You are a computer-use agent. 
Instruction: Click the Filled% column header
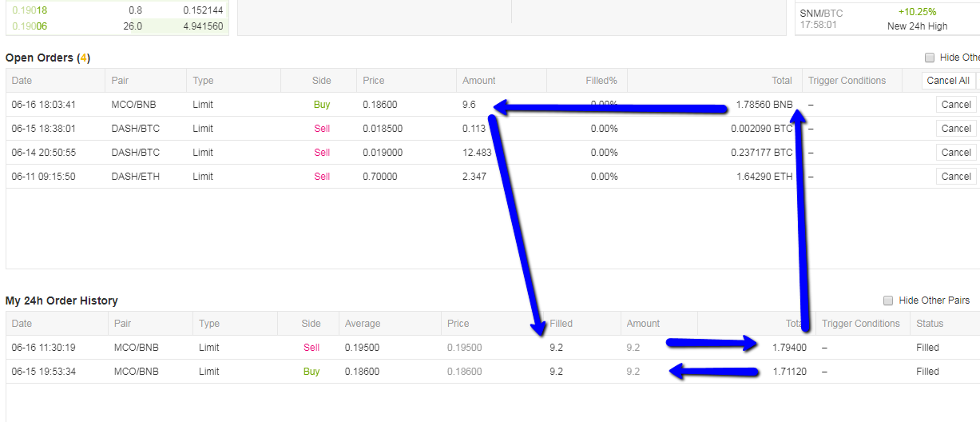(x=601, y=81)
